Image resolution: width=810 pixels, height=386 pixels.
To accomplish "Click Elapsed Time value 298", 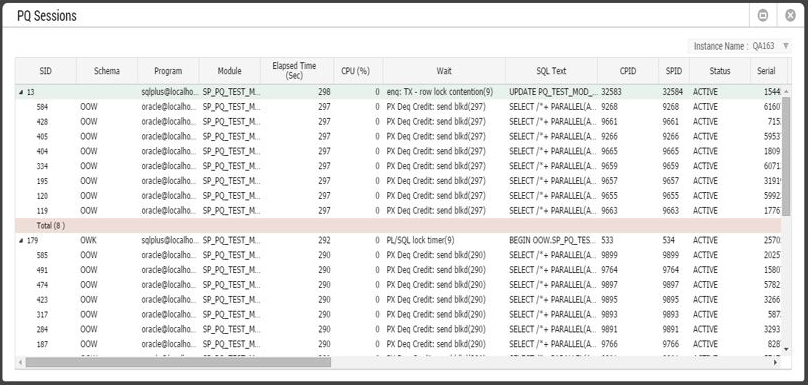I will coord(324,92).
